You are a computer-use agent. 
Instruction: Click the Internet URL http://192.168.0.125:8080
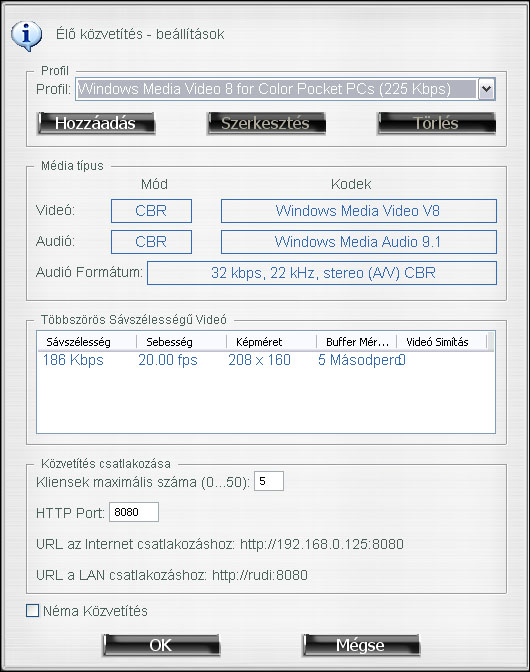point(322,544)
